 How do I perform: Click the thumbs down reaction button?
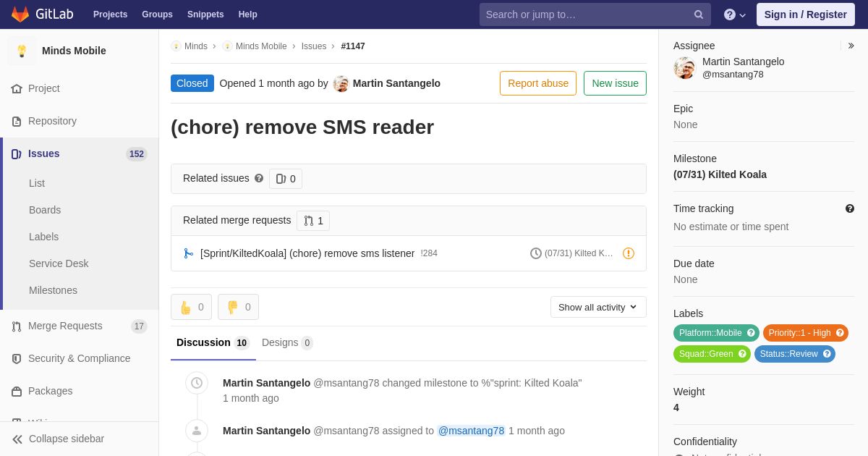point(238,307)
